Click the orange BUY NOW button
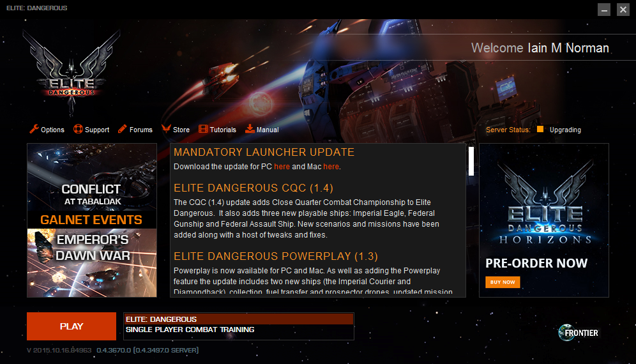Viewport: 636px width, 364px height. [503, 282]
